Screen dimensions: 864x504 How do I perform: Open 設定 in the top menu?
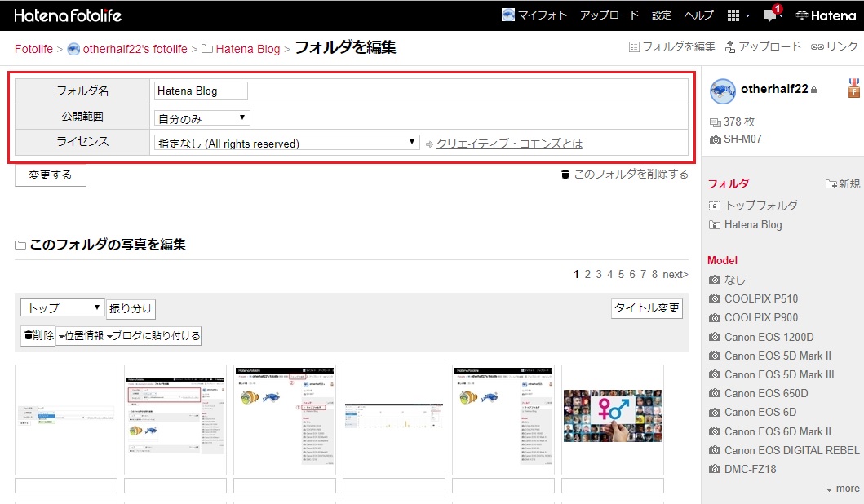pyautogui.click(x=662, y=15)
